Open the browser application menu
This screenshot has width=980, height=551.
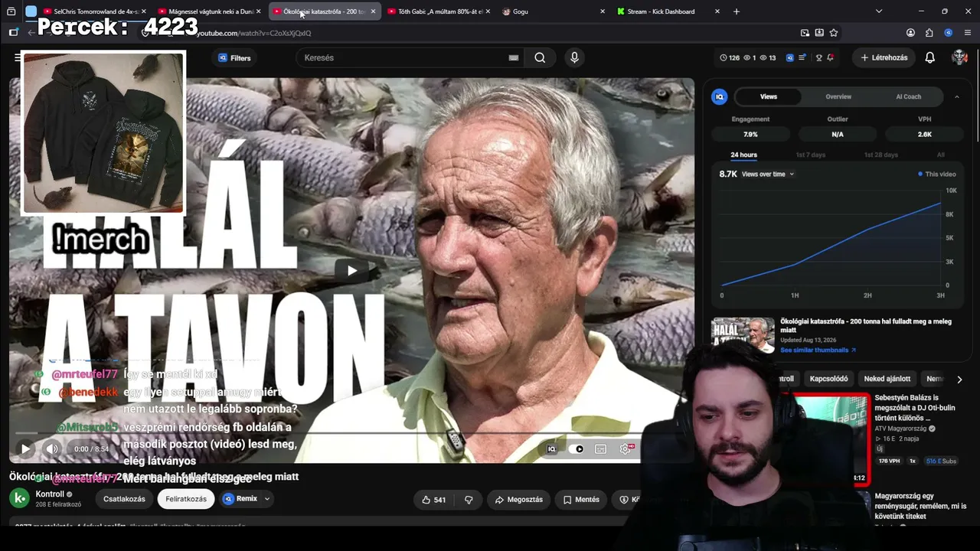point(968,33)
